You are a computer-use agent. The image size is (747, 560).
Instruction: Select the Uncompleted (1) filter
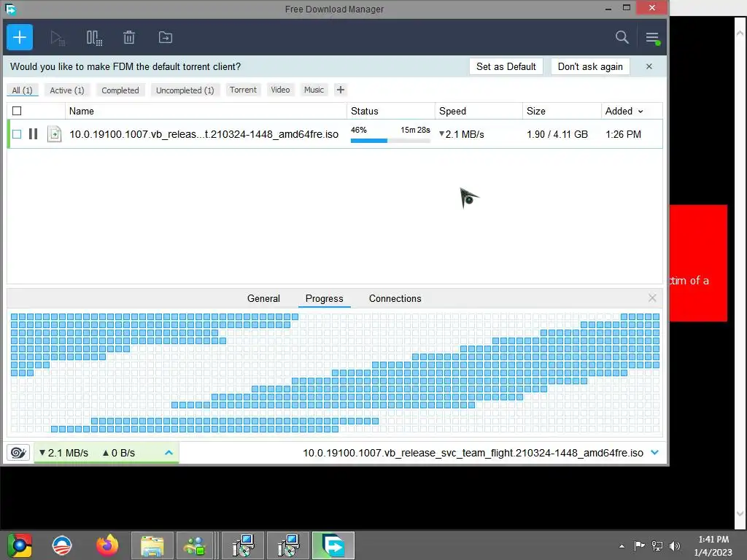click(x=185, y=90)
